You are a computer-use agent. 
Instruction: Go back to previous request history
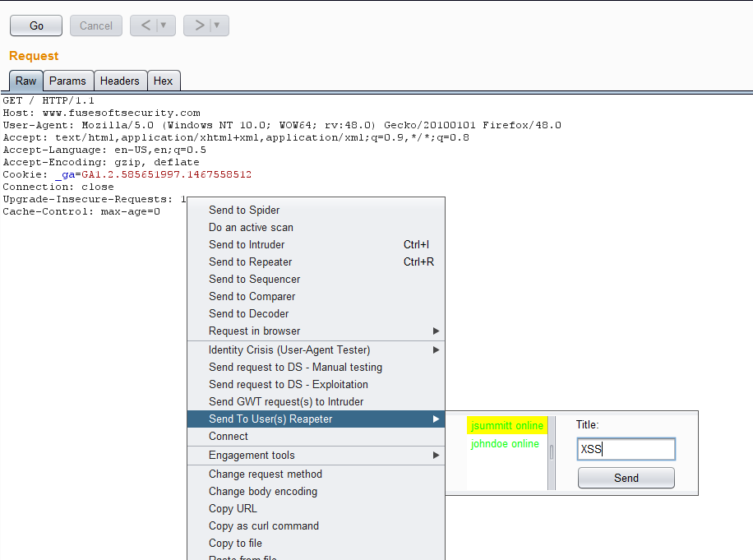tap(146, 25)
